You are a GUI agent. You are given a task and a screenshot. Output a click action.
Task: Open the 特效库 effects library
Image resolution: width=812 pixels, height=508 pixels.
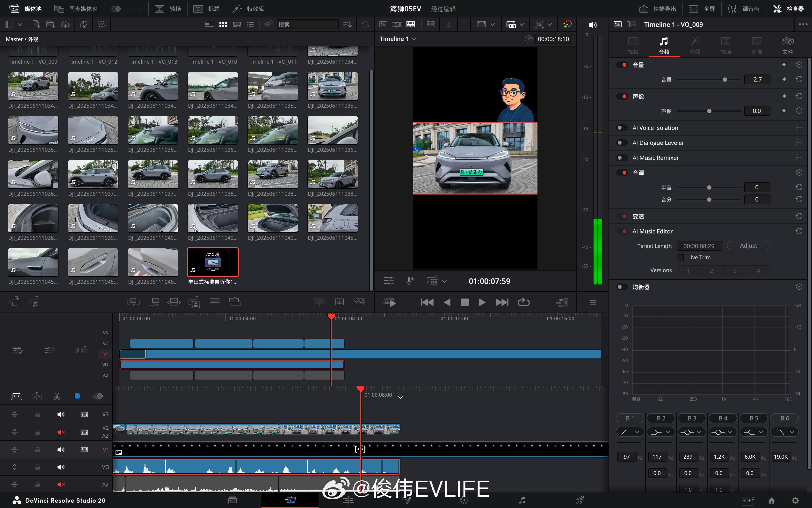[x=248, y=9]
